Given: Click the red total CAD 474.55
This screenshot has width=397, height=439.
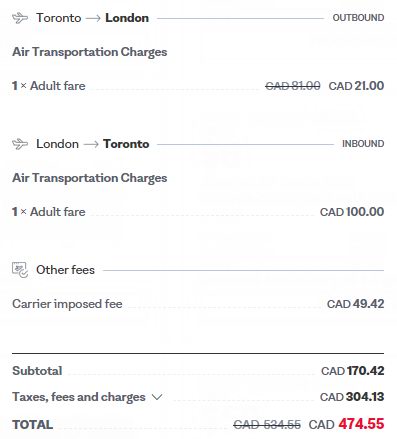Looking at the screenshot, I should pos(346,424).
